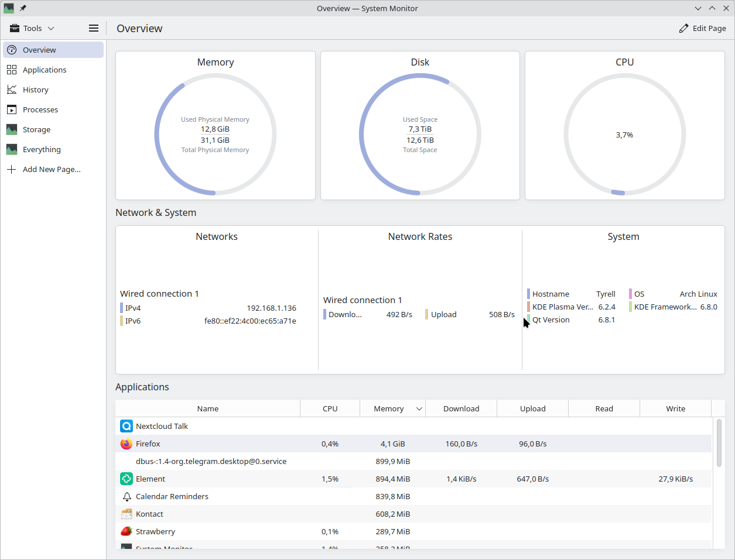
Task: Click the Processes sidebar icon
Action: (12, 109)
